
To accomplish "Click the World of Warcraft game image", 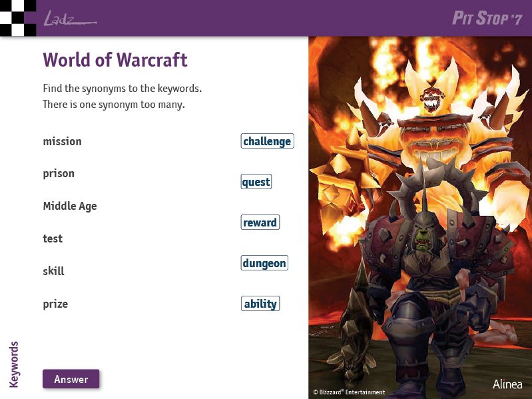I will tap(420, 217).
